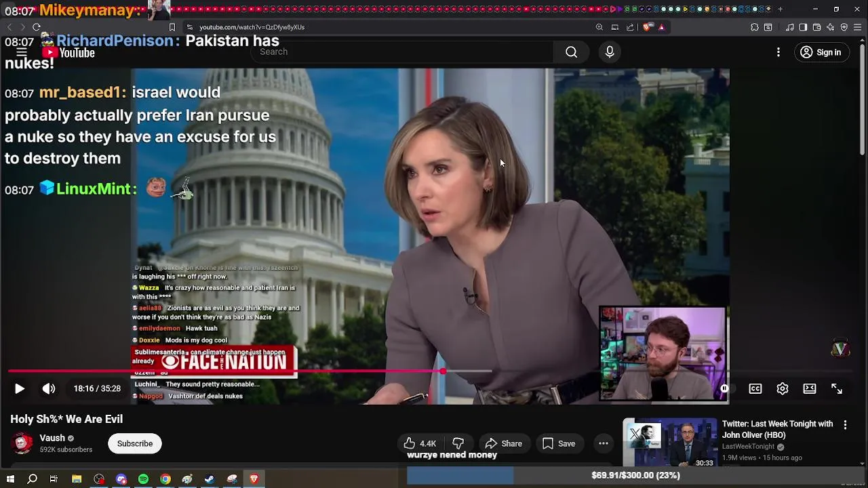Open Google Chrome from taskbar
This screenshot has width=868, height=488.
(x=165, y=479)
